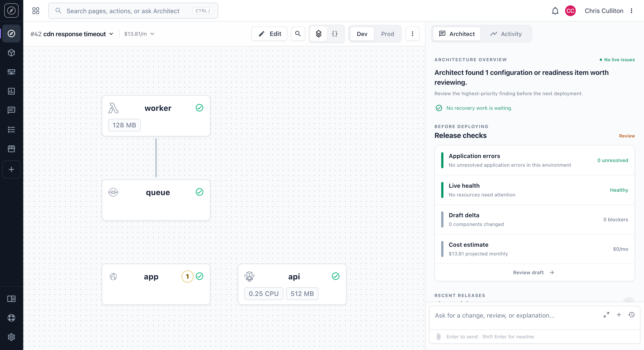Select the compass explore sidebar icon
This screenshot has width=644, height=350.
click(x=11, y=34)
